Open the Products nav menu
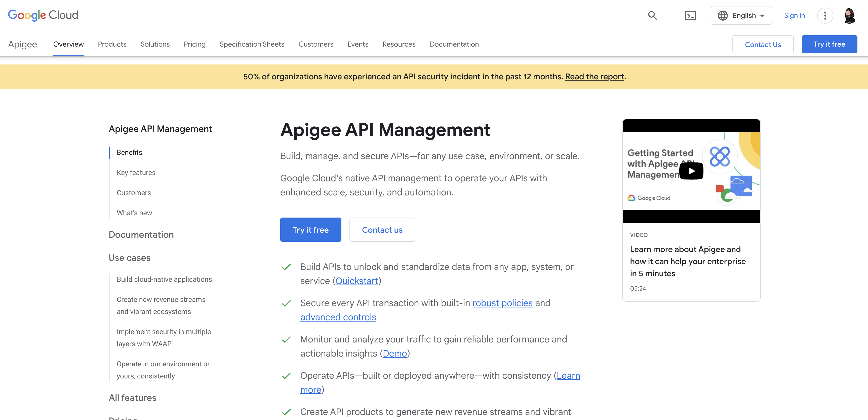Screen dimensions: 868x420 click(112, 44)
